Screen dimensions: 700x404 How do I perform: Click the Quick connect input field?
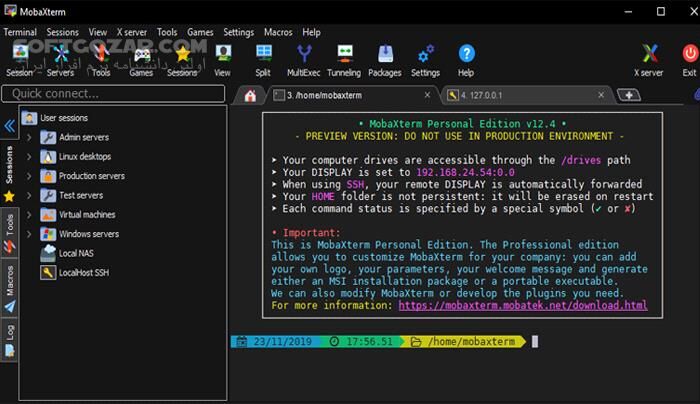112,93
